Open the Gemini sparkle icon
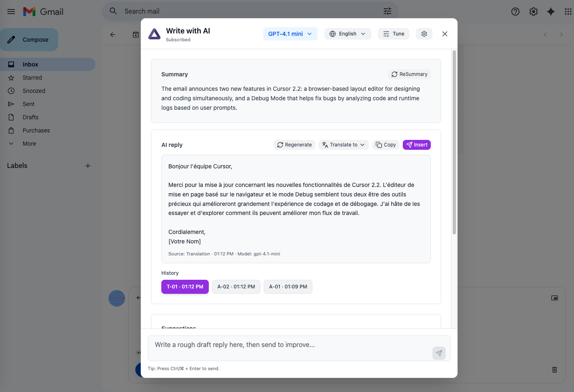Viewport: 574px width, 392px height. 551,12
